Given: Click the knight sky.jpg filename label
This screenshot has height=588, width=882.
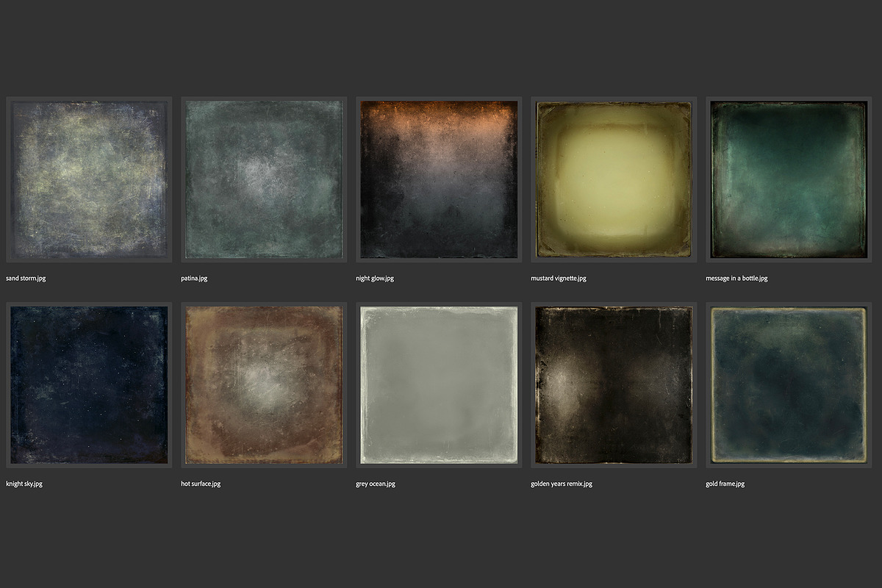Looking at the screenshot, I should click(24, 484).
